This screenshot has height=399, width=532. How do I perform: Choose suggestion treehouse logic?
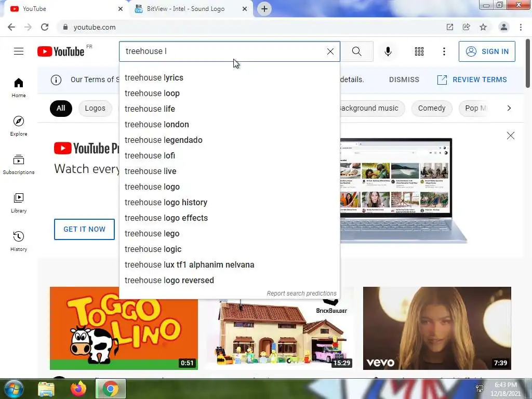(229, 249)
